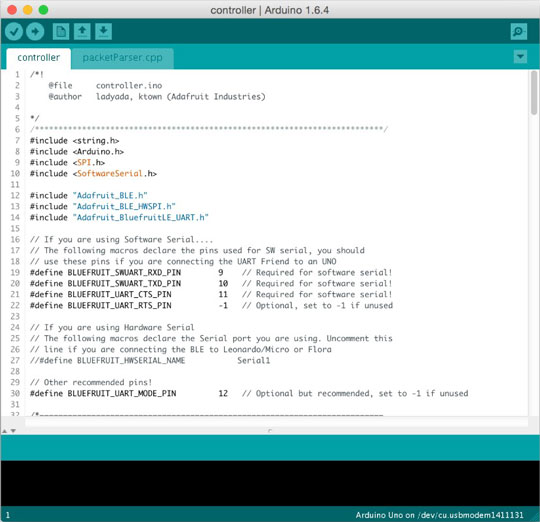
Task: Click the small down arrow above the console
Action: (x=13, y=431)
